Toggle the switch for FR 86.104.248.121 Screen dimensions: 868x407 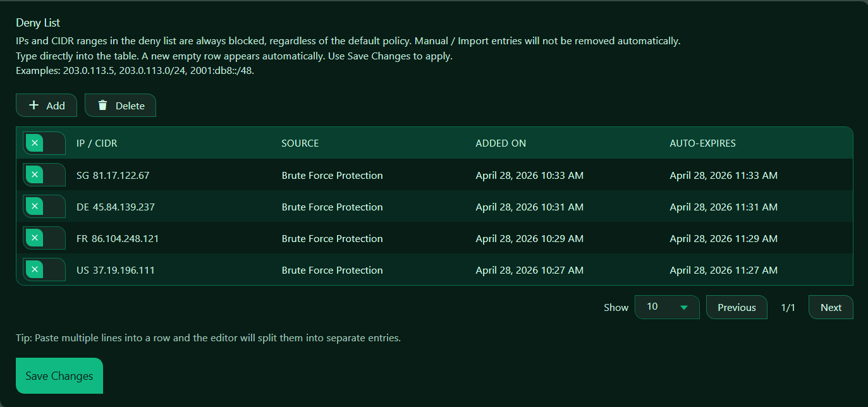[x=44, y=238]
